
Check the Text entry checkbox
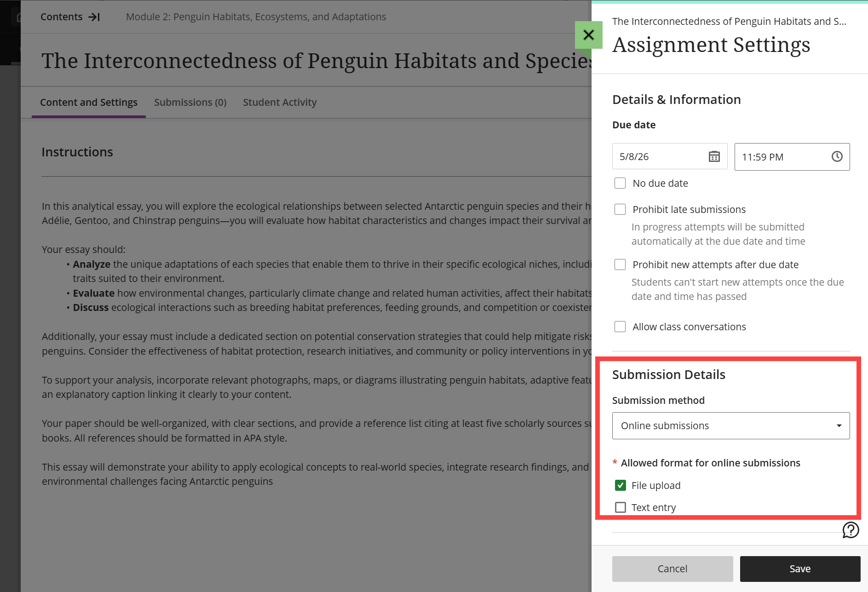(620, 507)
